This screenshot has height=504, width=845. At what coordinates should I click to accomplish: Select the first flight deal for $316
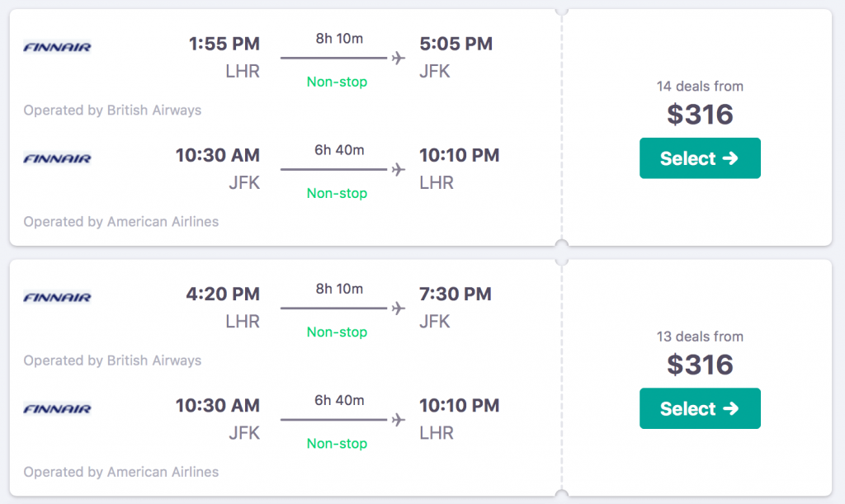click(x=700, y=158)
